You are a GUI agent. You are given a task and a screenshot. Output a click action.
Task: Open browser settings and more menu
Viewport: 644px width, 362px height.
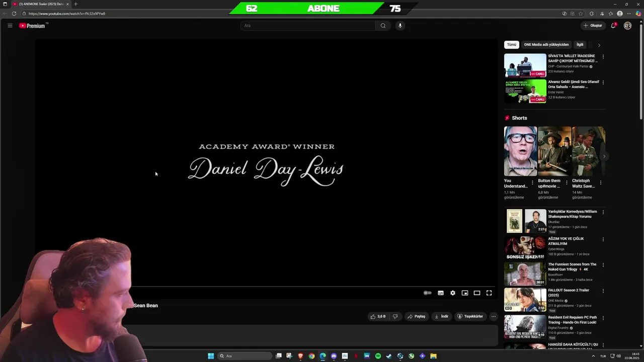[x=629, y=14]
